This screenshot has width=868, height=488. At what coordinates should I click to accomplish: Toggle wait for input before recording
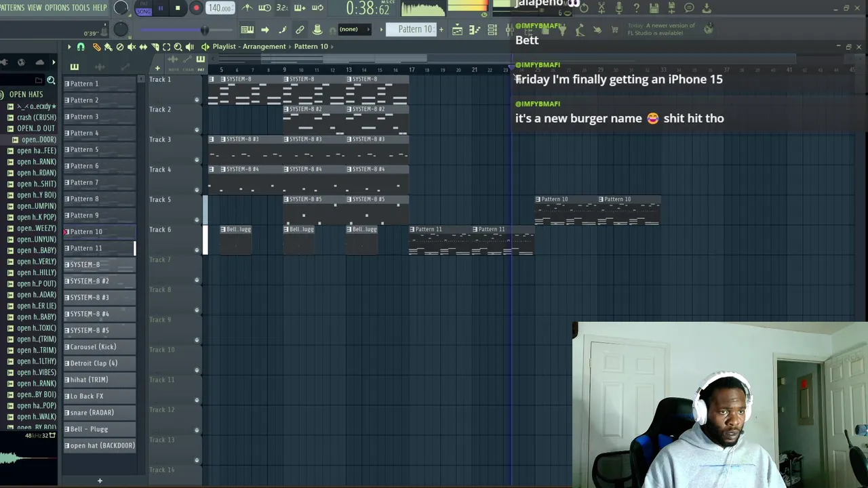pos(264,8)
